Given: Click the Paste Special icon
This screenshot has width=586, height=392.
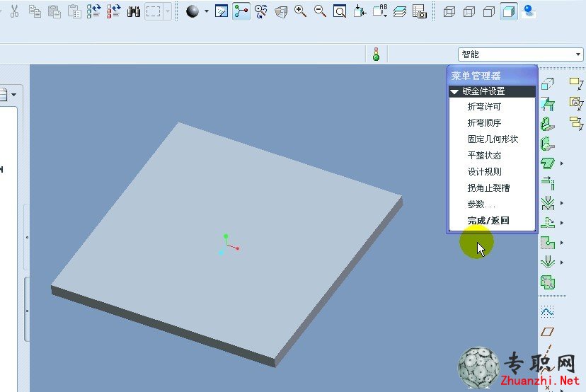Looking at the screenshot, I should [x=74, y=11].
